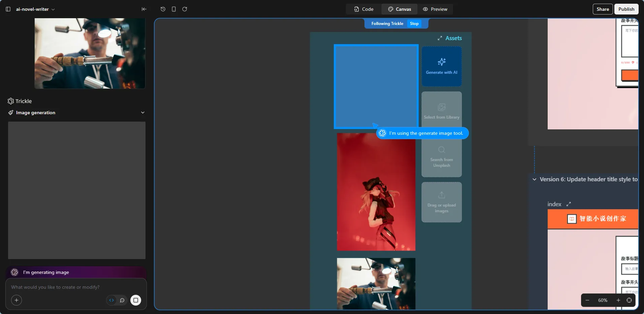Stop following Trickle
644x314 pixels.
point(414,24)
